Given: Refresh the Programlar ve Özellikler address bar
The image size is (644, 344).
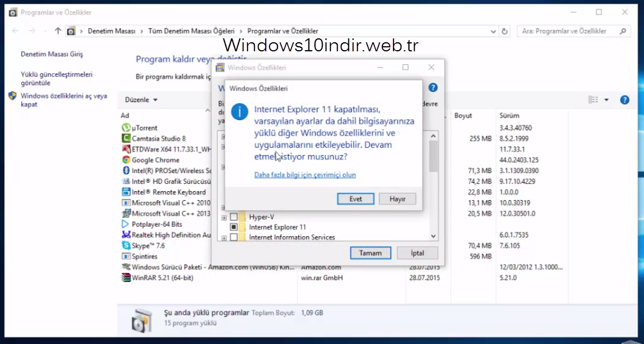Looking at the screenshot, I should [505, 31].
